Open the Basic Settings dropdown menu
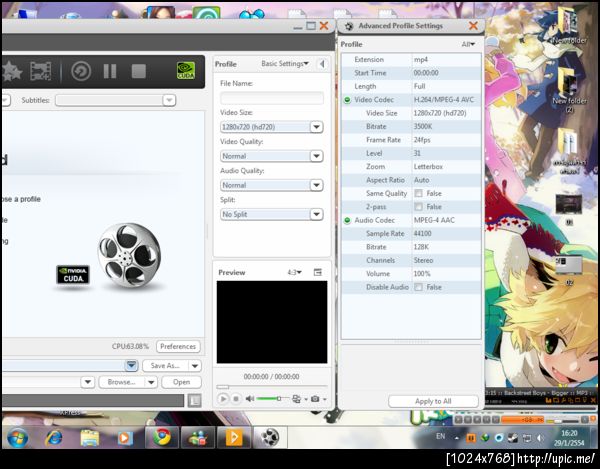 click(x=285, y=64)
